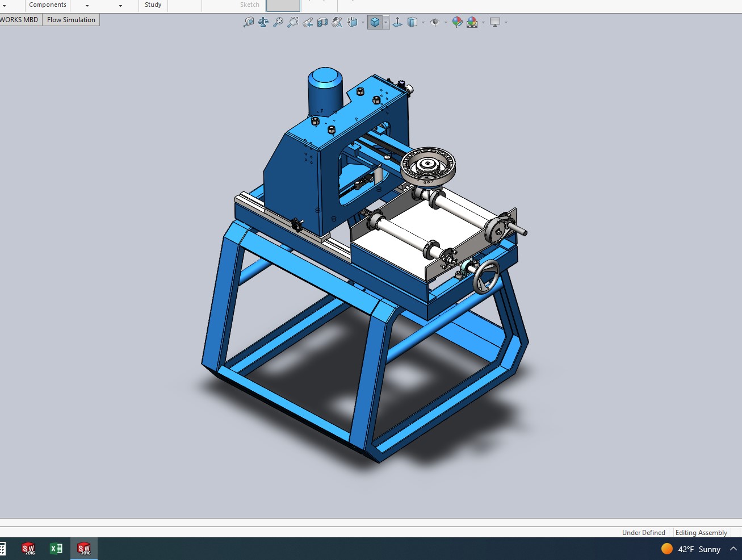Image resolution: width=742 pixels, height=560 pixels.
Task: Toggle the View Orientation plane icon
Action: point(397,22)
